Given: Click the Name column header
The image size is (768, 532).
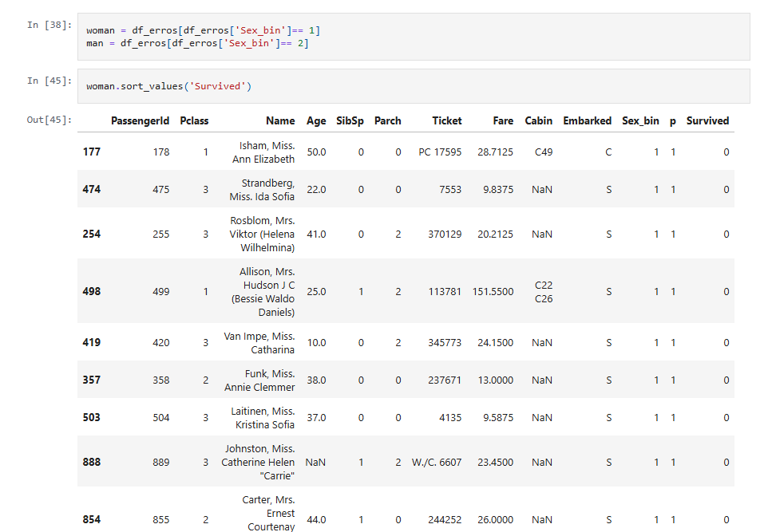Looking at the screenshot, I should pos(280,121).
